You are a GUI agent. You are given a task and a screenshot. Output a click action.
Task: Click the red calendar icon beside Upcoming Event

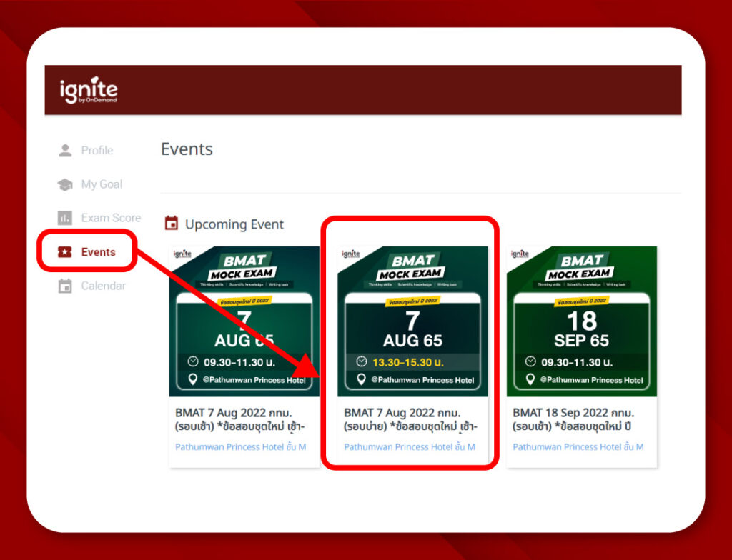(x=172, y=224)
